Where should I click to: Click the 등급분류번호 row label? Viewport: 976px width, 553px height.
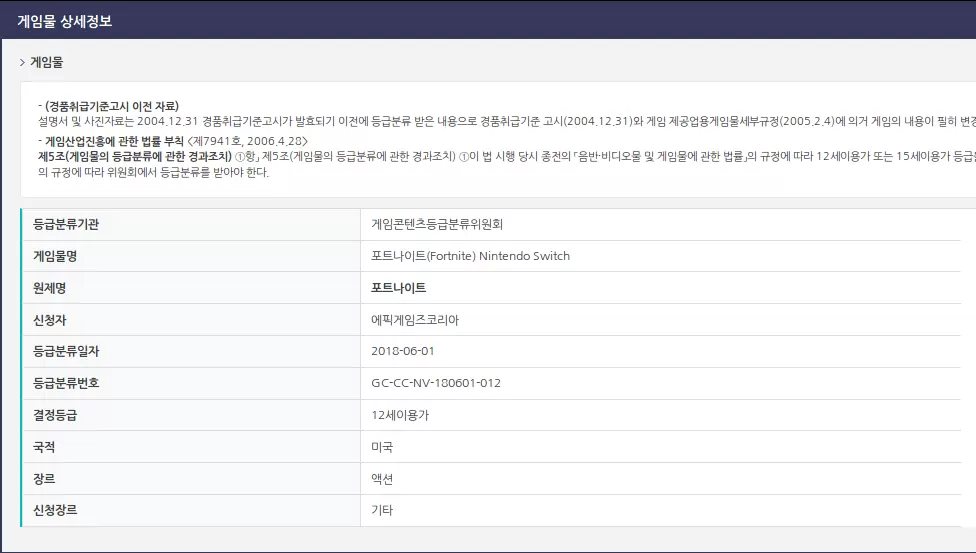tap(66, 383)
